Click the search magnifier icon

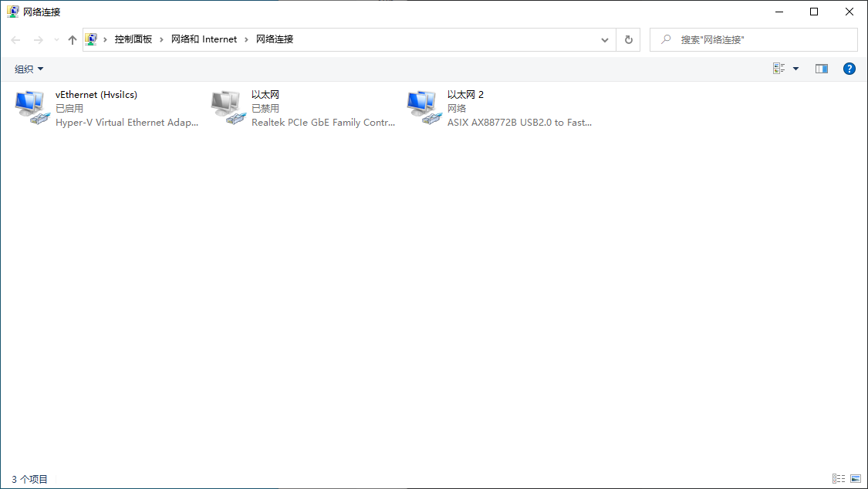[665, 39]
